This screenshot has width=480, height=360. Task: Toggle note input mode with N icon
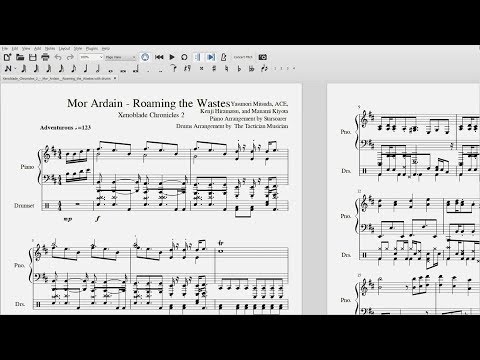tap(8, 69)
